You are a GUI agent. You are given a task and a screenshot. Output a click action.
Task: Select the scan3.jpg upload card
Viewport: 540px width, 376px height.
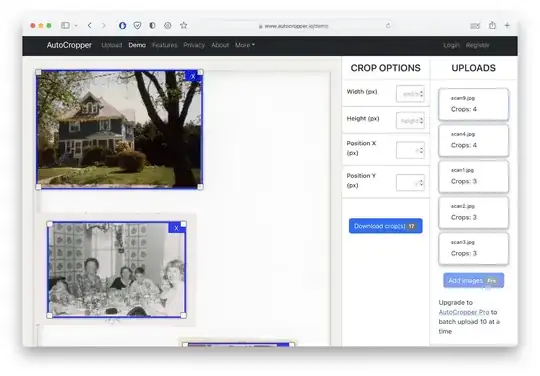[x=474, y=249]
